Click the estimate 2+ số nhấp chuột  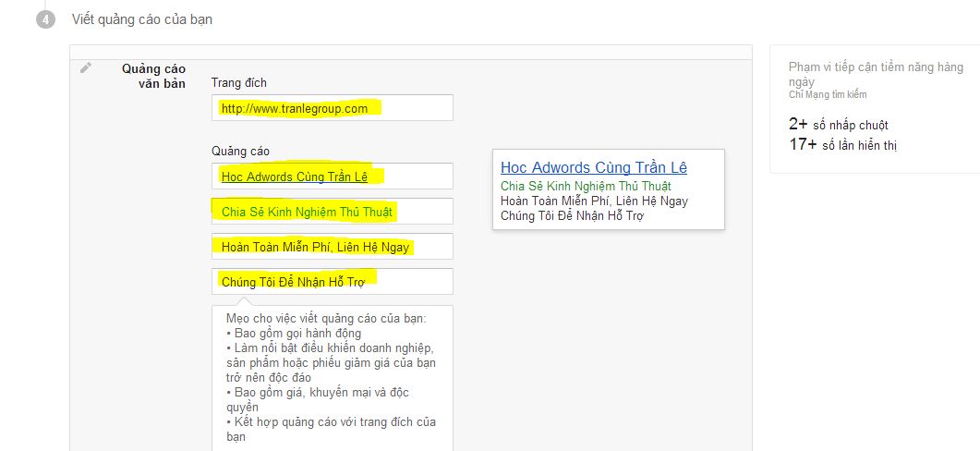coord(838,125)
